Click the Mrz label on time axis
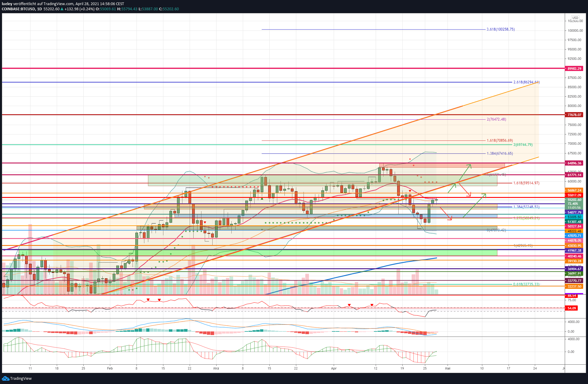Screen dimensions: 588x384 216,368
